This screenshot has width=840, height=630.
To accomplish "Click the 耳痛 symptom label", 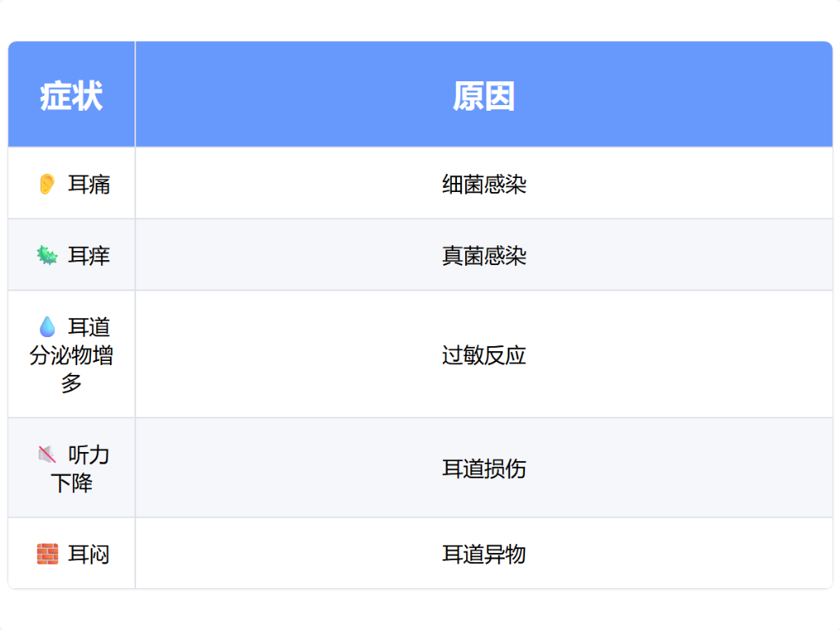I will pos(89,184).
